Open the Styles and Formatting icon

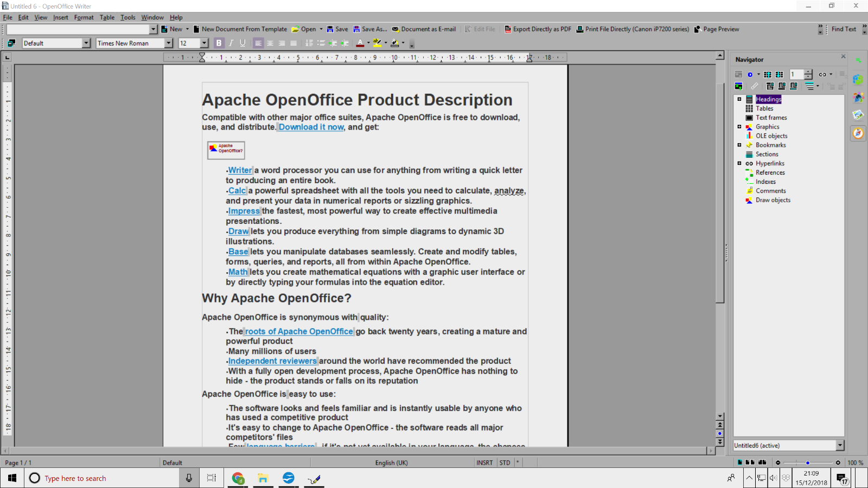(11, 43)
